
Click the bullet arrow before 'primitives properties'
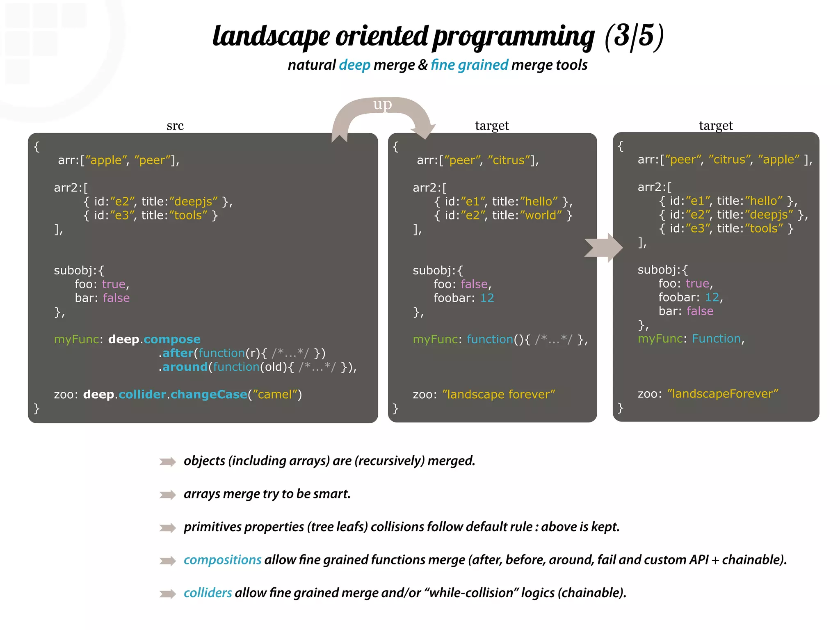(167, 528)
